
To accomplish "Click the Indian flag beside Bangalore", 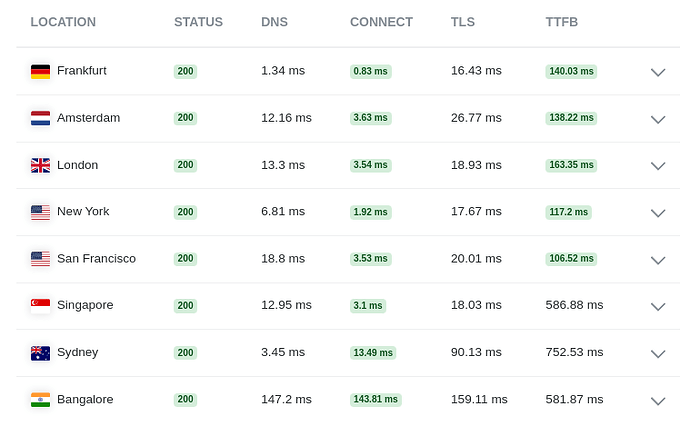I will coord(40,400).
